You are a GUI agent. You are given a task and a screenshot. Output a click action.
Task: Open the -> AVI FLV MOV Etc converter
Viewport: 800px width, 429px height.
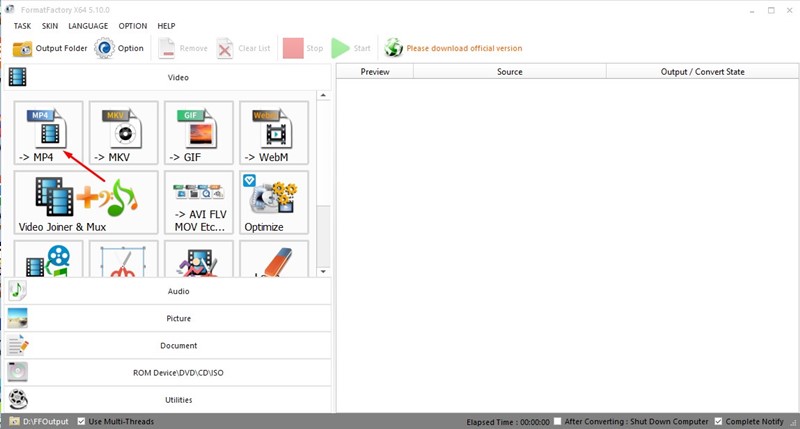coord(198,202)
